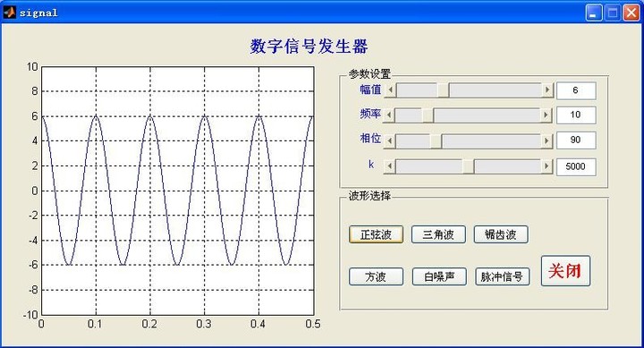Click the 频率 frequency slider thumb

pyautogui.click(x=428, y=115)
